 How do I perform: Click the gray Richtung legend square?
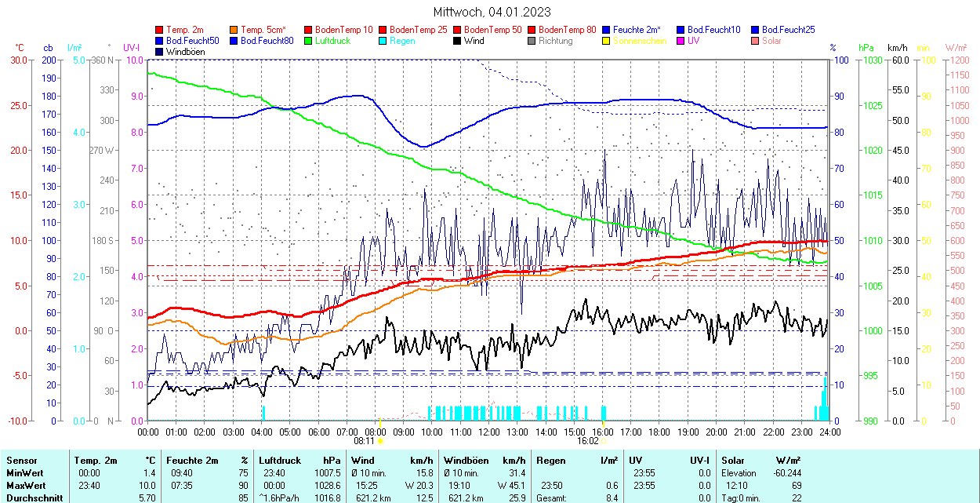tap(532, 41)
